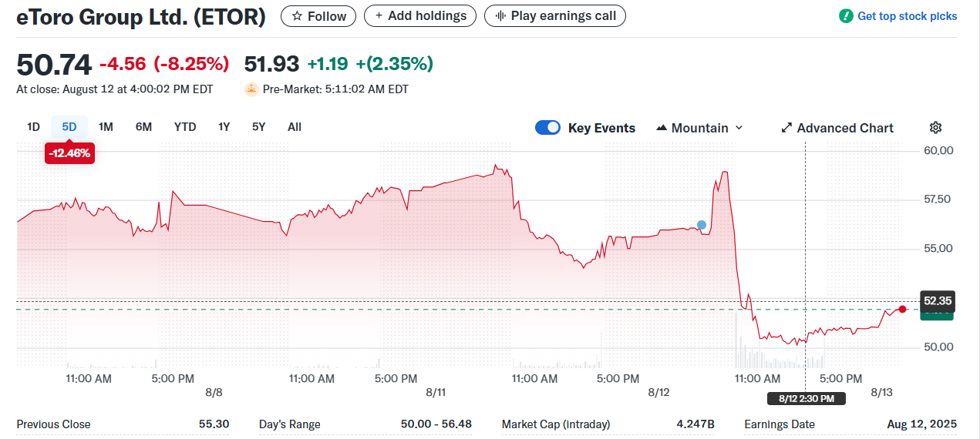The image size is (980, 439).
Task: Select the 1Y range tab
Action: pos(224,127)
